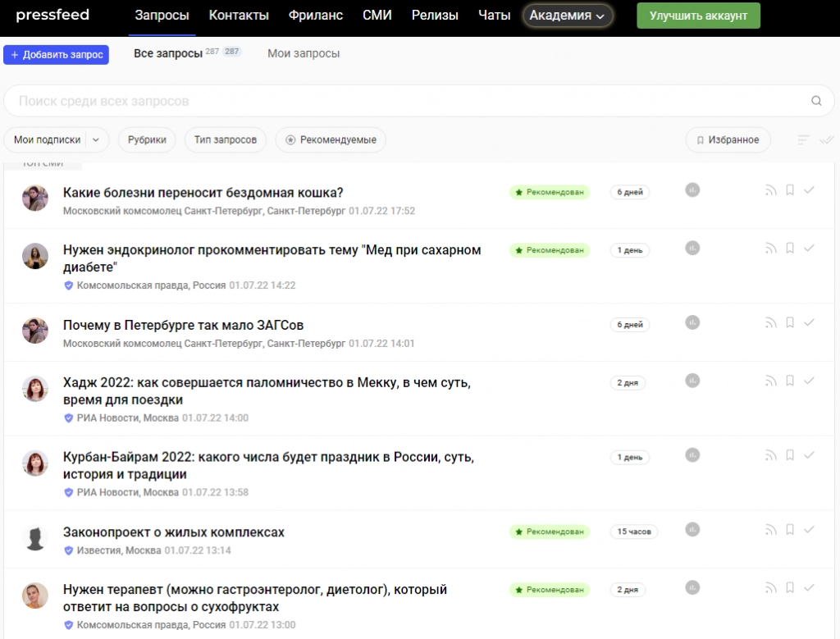
Task: Open the Фриланс section
Action: [316, 16]
